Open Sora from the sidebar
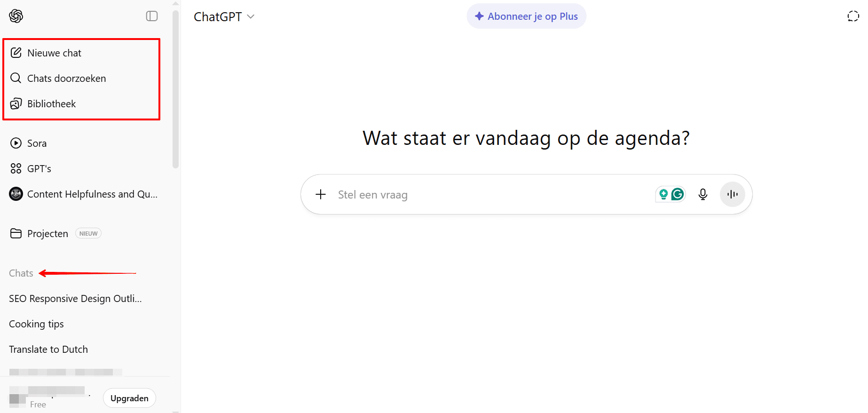Screen dimensions: 868x413 tap(36, 143)
